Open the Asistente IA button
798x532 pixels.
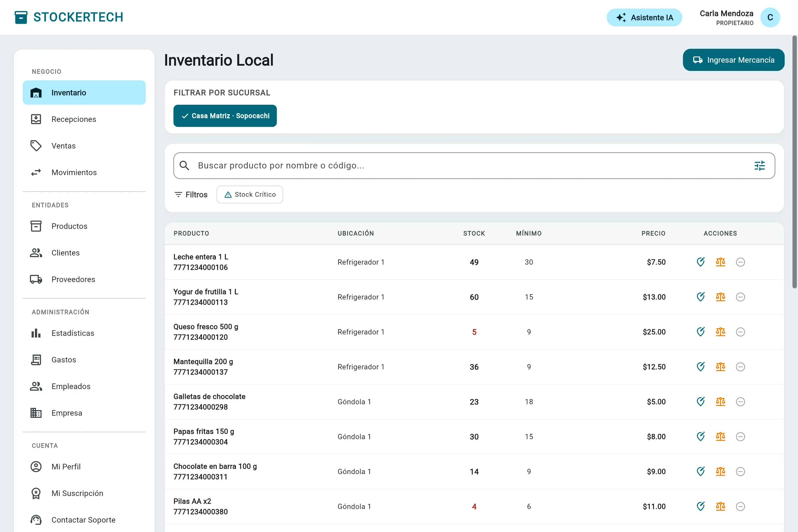[x=644, y=17]
